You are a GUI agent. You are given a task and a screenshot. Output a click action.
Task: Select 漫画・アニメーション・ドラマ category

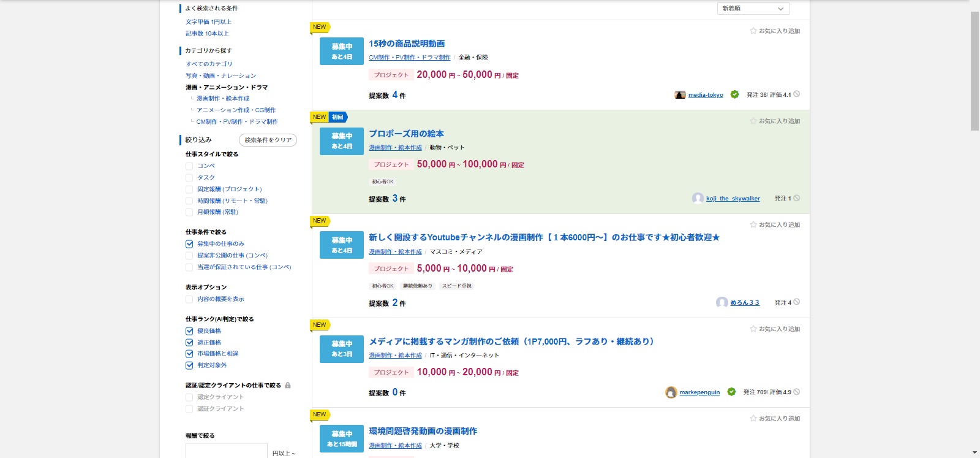click(227, 87)
